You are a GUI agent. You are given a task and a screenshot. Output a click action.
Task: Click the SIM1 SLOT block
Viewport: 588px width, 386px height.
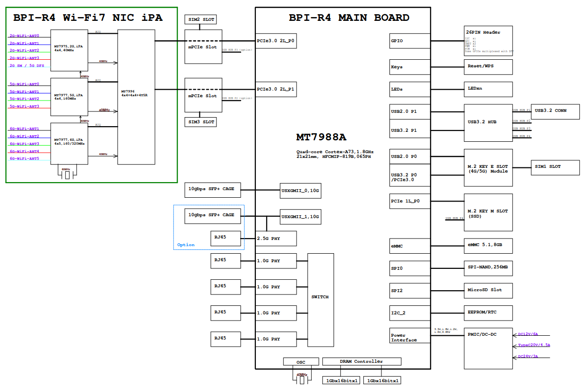[555, 167]
